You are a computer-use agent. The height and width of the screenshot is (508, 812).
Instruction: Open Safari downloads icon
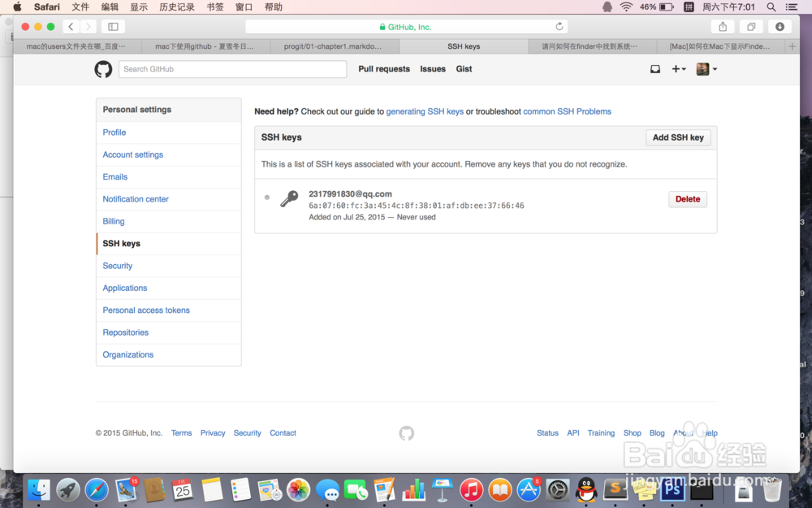point(780,27)
